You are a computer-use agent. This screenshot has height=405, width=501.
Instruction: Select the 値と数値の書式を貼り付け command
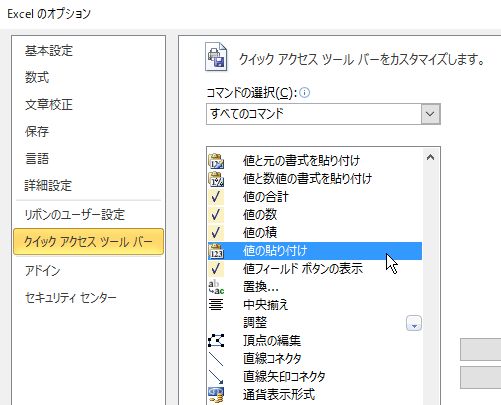pos(315,179)
